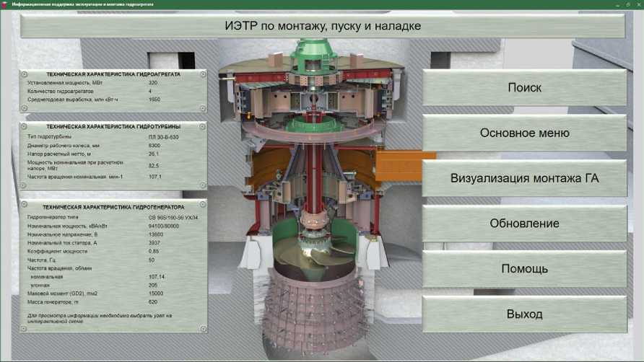
Task: Exit via the Выход button
Action: point(524,314)
